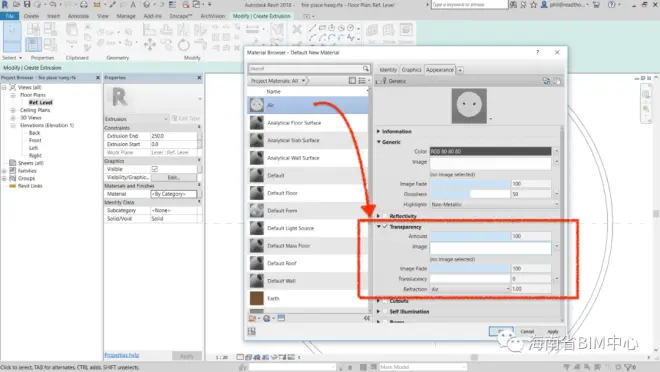
Task: Select Ref. Level in Project Browser
Action: 41,103
